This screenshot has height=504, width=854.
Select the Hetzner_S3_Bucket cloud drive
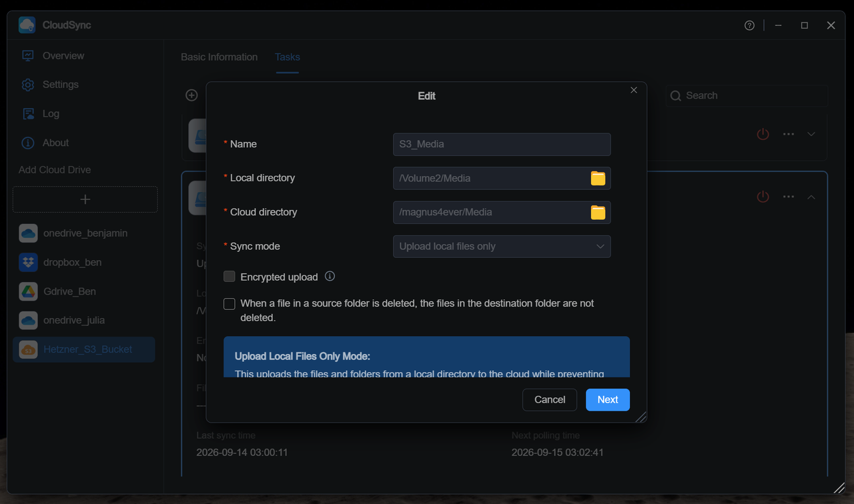pyautogui.click(x=84, y=349)
